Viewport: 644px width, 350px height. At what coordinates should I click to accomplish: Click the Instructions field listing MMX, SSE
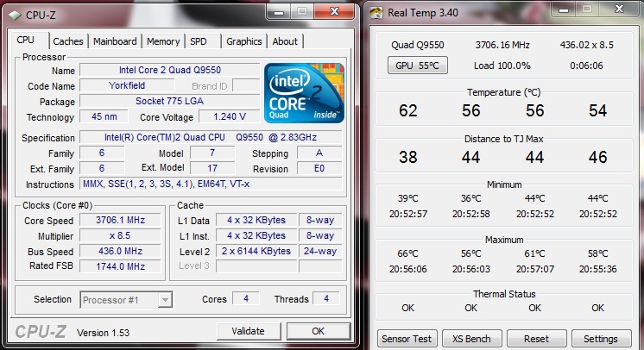coord(211,184)
